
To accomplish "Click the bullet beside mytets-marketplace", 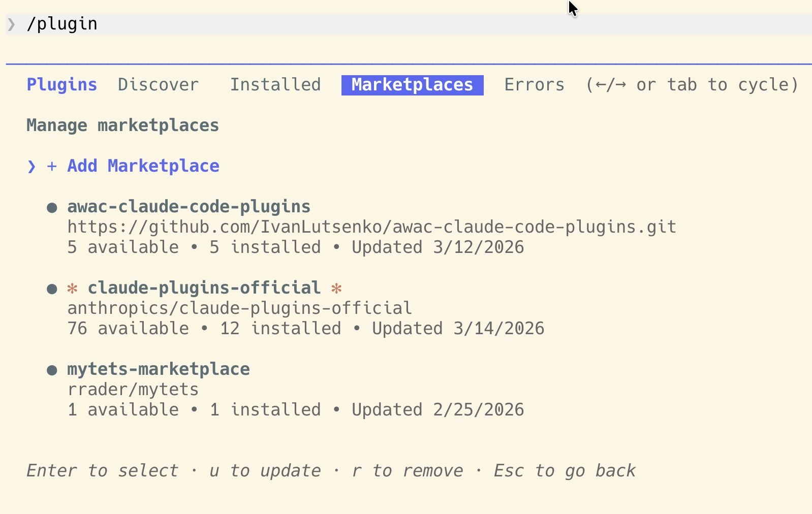I will [x=52, y=370].
